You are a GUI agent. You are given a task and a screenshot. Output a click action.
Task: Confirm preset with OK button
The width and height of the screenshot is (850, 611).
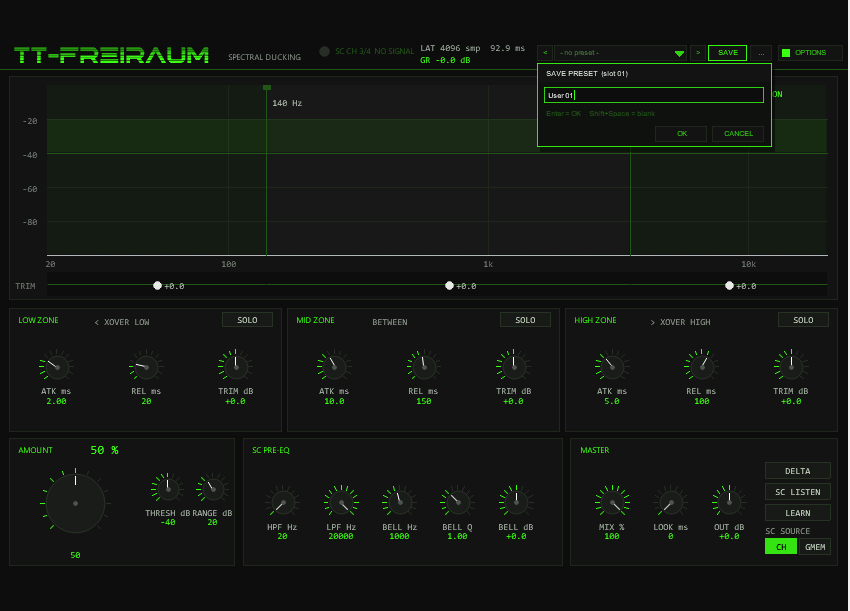(x=681, y=133)
